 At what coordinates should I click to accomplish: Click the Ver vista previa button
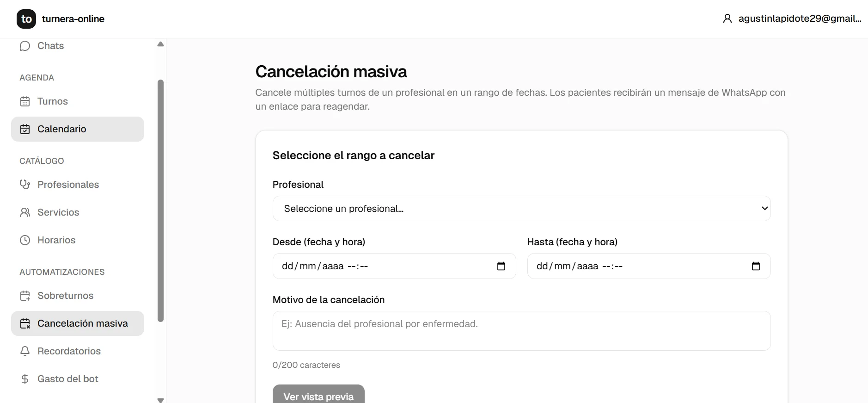(x=318, y=394)
